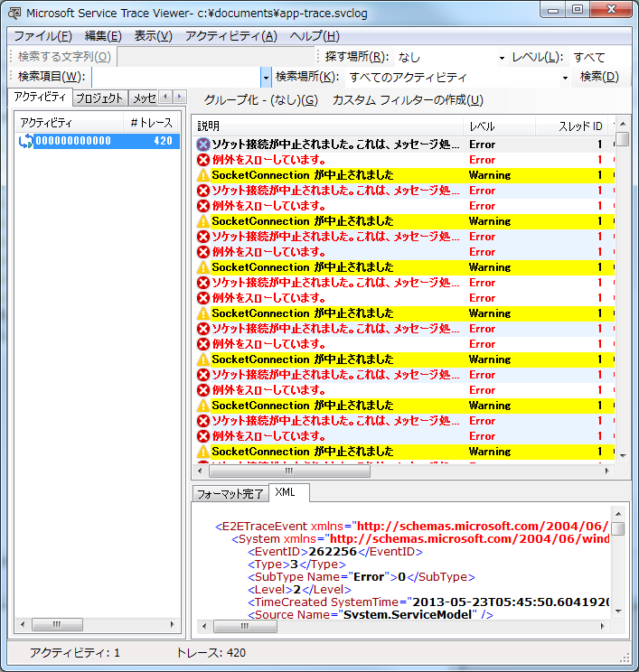Viewport: 639px width, 672px height.
Task: Open the 検索項目(W) combo box arrow
Action: tap(266, 78)
